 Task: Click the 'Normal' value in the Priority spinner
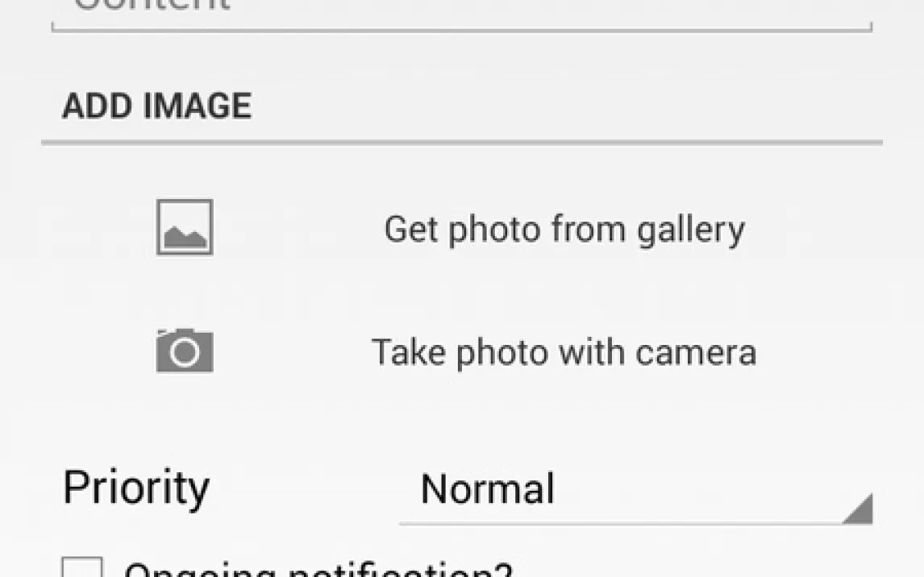click(x=488, y=489)
